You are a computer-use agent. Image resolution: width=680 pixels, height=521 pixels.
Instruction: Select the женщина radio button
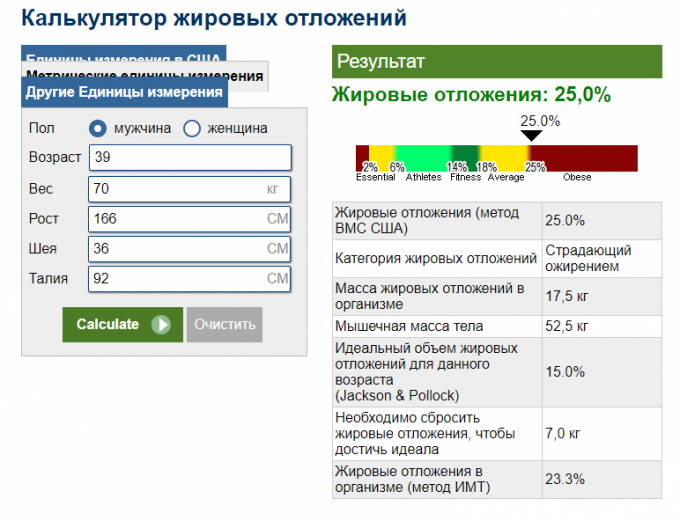click(x=192, y=128)
